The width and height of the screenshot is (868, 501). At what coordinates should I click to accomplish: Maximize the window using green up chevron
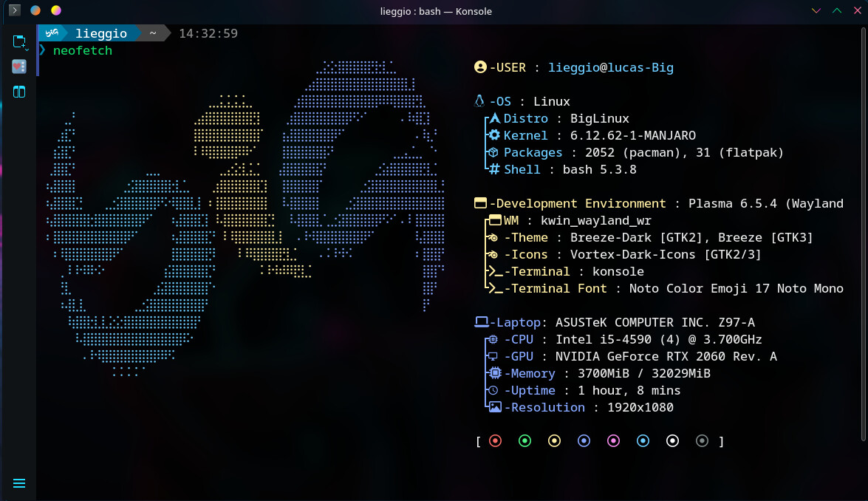[x=836, y=11]
